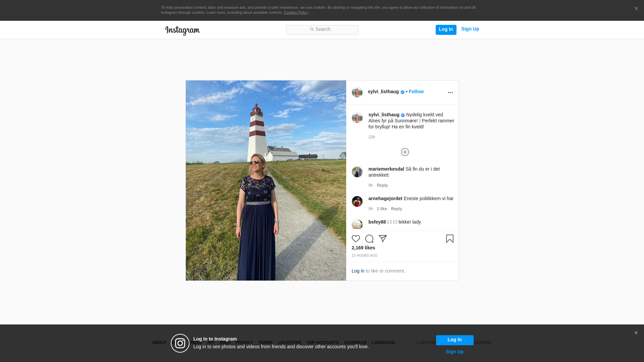The width and height of the screenshot is (644, 362).
Task: Open the three-dot more options menu
Action: pos(450,93)
